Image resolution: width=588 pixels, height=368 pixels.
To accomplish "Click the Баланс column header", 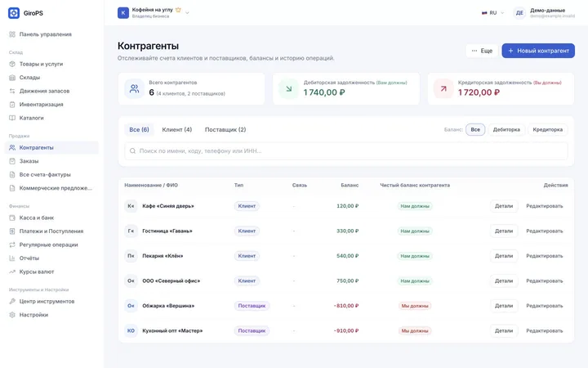I will click(x=350, y=185).
